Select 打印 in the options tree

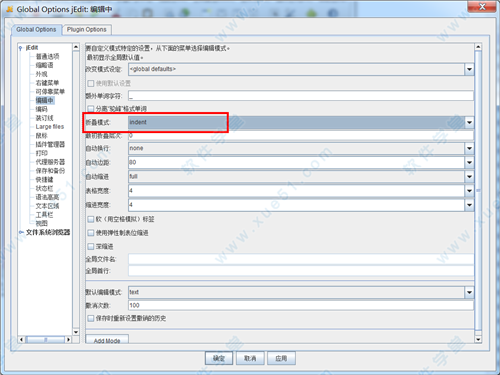coord(41,153)
